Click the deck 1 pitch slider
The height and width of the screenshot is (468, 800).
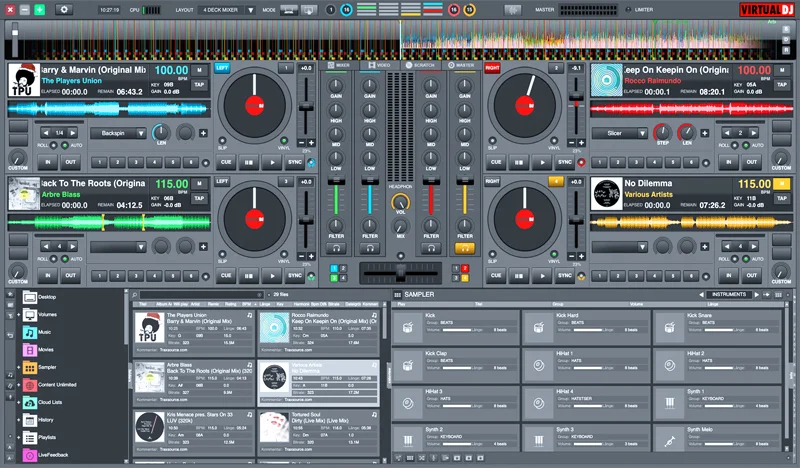point(306,106)
